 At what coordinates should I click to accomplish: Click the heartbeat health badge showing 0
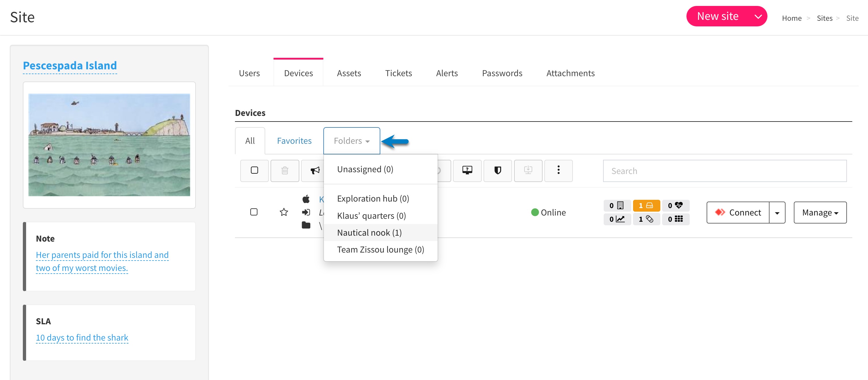(x=676, y=205)
